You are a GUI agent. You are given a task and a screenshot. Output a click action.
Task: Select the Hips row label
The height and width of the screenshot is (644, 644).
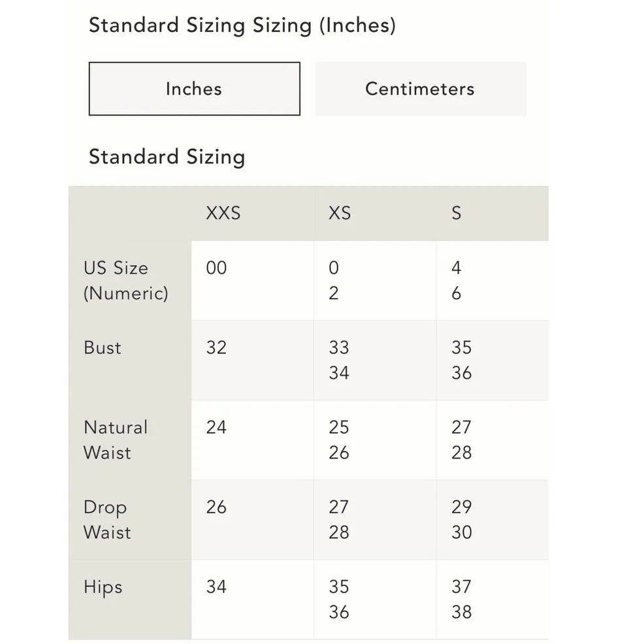tap(103, 587)
